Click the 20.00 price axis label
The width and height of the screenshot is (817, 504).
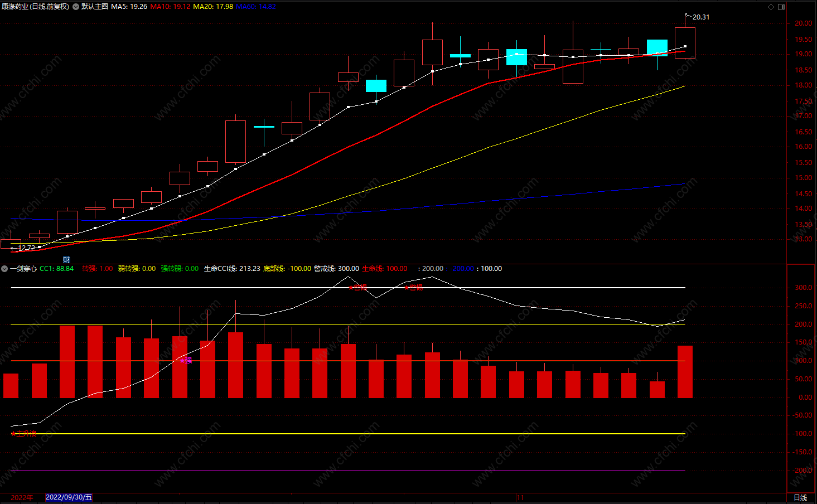pos(803,23)
